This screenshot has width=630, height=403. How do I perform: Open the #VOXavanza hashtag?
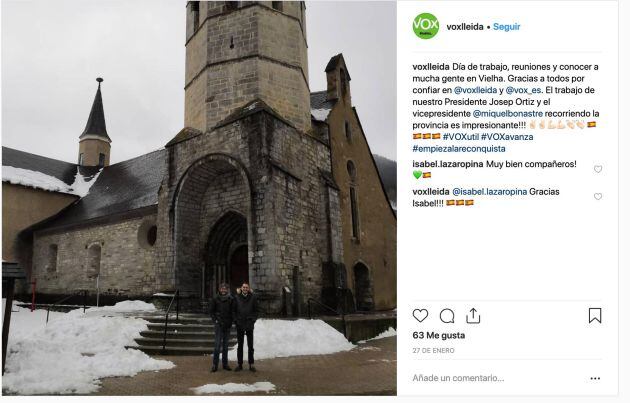click(507, 136)
